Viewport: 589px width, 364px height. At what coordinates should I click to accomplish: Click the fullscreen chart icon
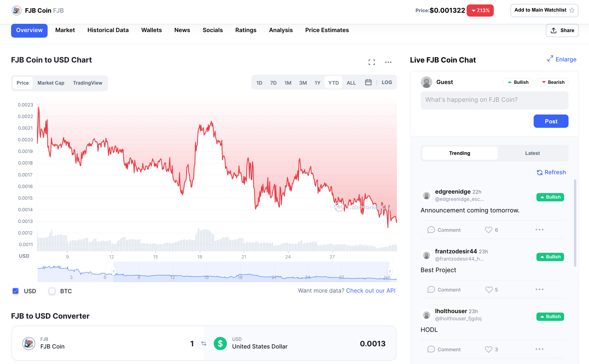(372, 62)
